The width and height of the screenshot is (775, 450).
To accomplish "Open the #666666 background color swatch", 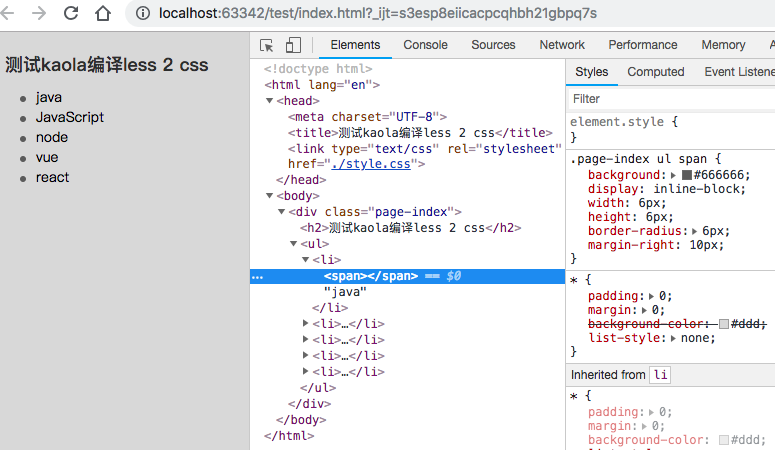I will pos(687,175).
